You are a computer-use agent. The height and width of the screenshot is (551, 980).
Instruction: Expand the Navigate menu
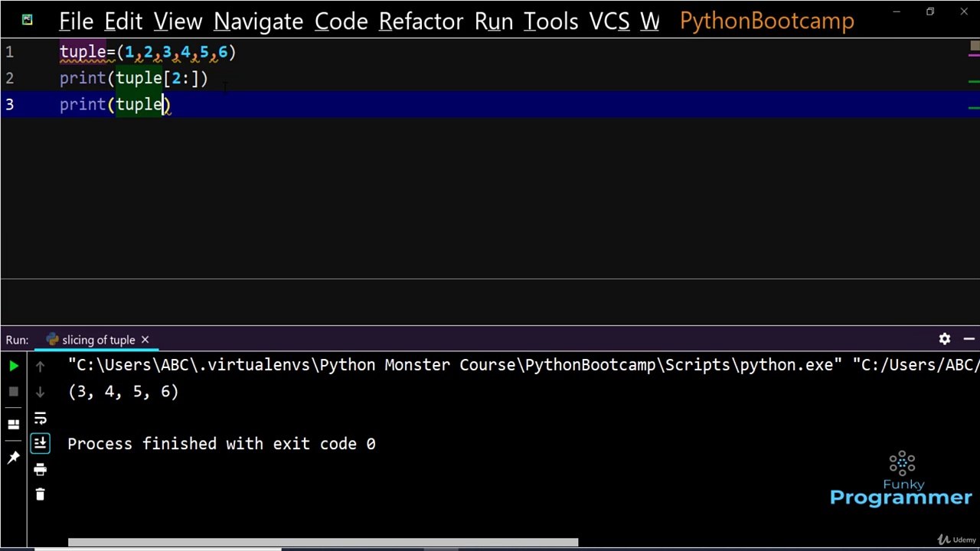pyautogui.click(x=258, y=21)
